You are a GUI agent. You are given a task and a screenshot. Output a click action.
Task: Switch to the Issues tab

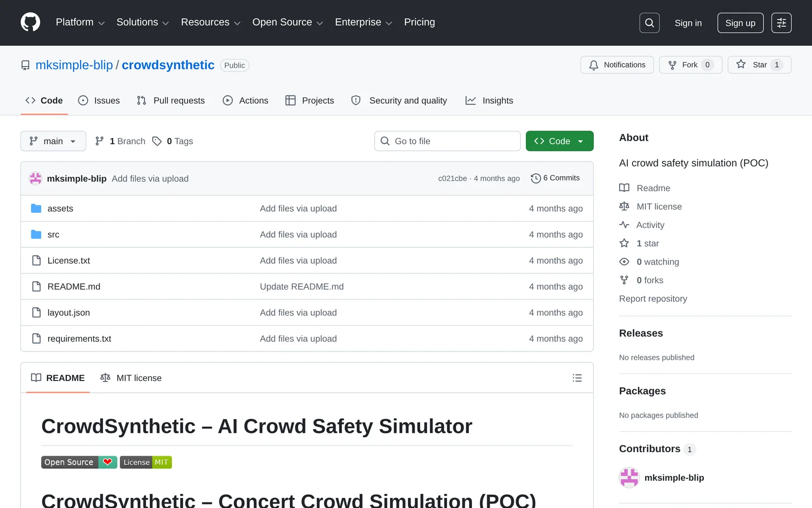(x=99, y=101)
